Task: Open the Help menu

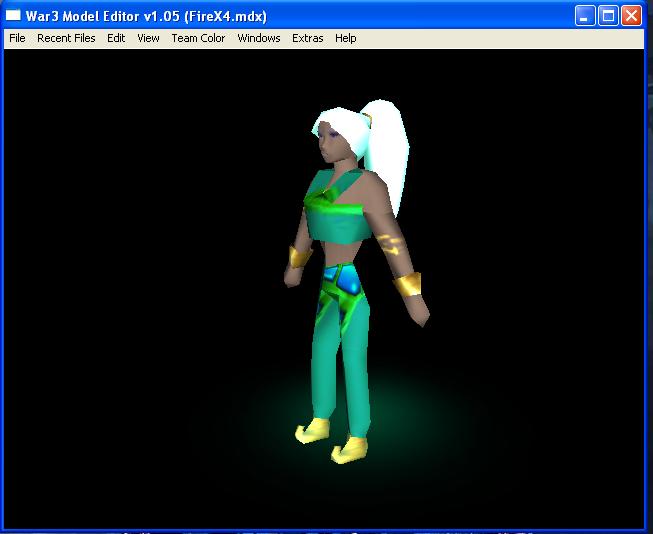Action: (346, 38)
